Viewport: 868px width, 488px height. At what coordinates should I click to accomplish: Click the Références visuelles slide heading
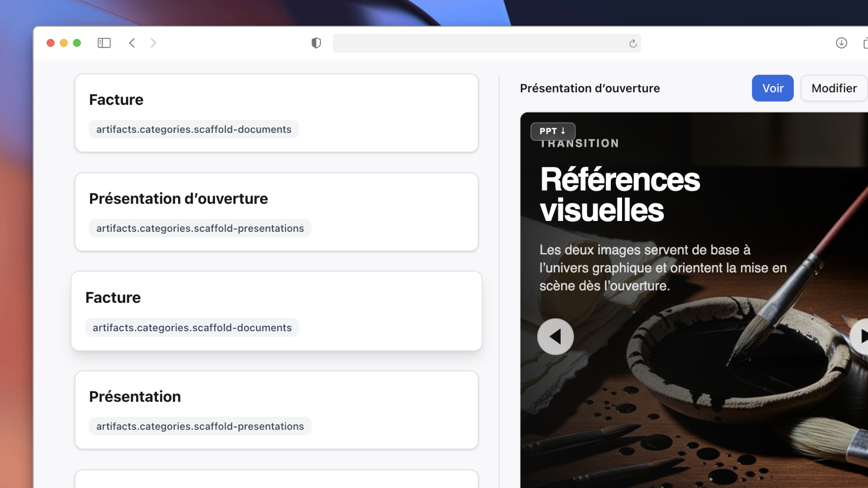coord(620,195)
